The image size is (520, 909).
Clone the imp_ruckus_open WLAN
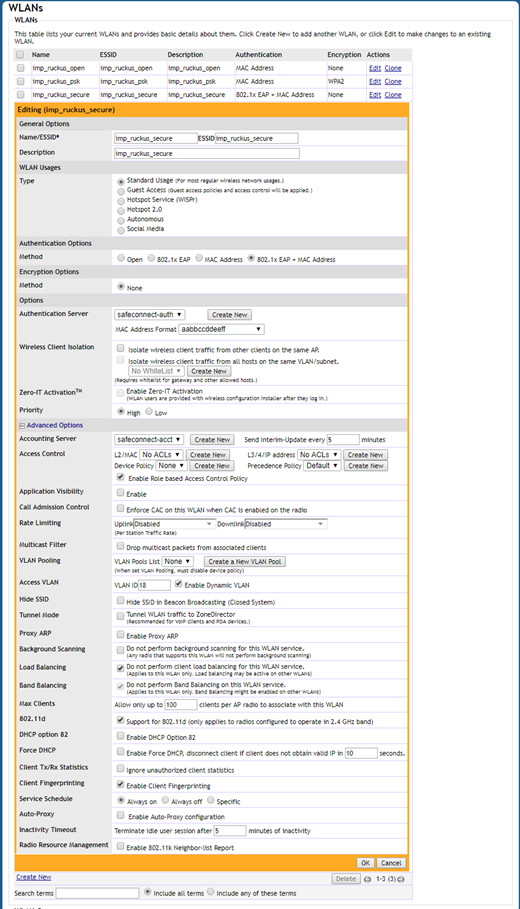[392, 68]
